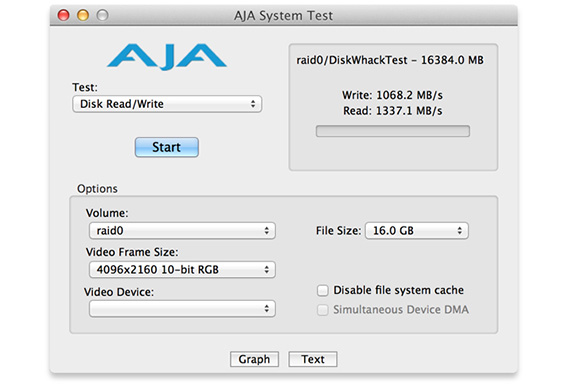Viewport: 570px width, 385px height.
Task: Open the Volume dropdown set to raid0
Action: pyautogui.click(x=182, y=230)
